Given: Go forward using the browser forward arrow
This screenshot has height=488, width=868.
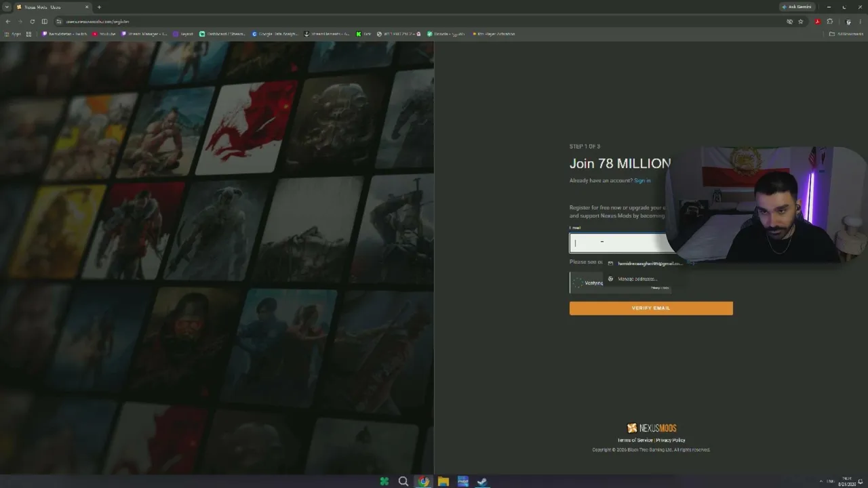Looking at the screenshot, I should point(20,22).
